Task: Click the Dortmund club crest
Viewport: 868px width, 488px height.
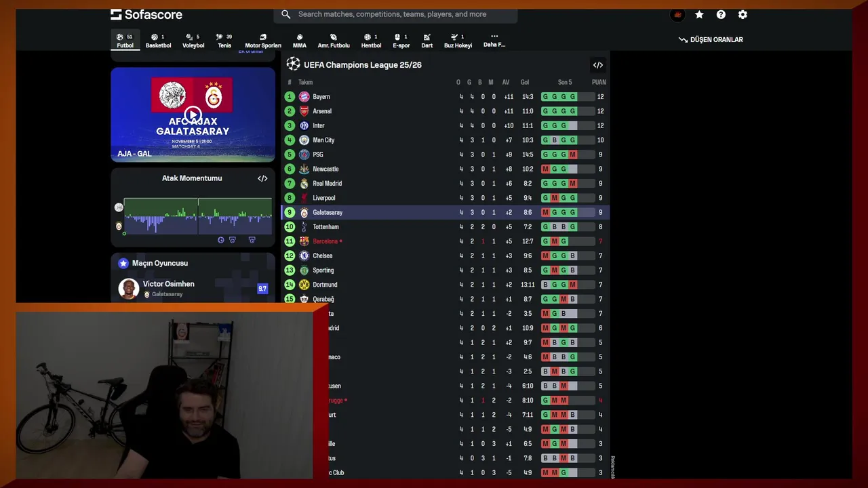Action: click(304, 285)
